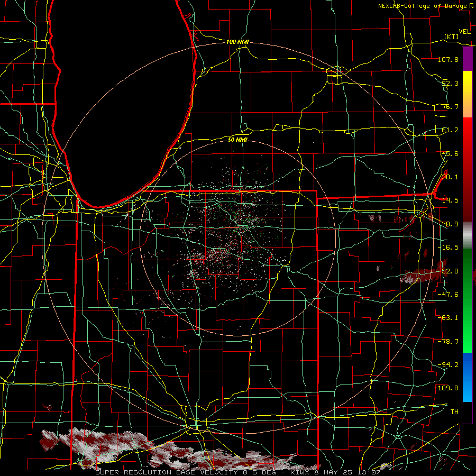Select the VEL legend title
Image resolution: width=476 pixels, height=476 pixels.
coord(464,32)
